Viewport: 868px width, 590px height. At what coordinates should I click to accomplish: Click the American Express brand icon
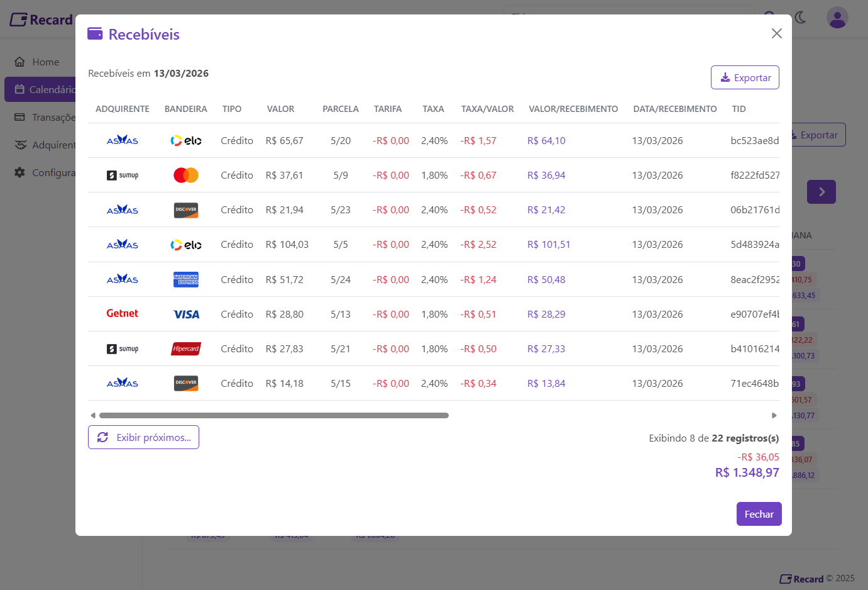coord(186,279)
